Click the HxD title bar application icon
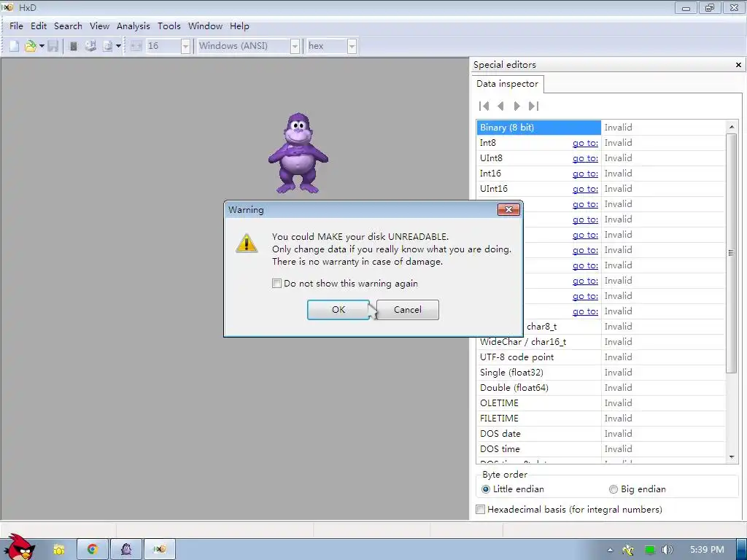The width and height of the screenshot is (747, 560). 7,7
